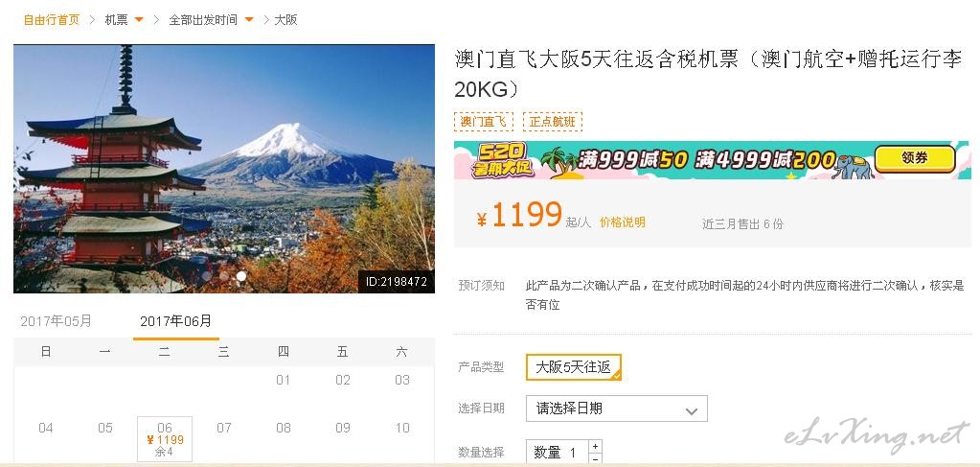Expand the 机票 breadcrumb dropdown arrow
Image resolution: width=980 pixels, height=467 pixels.
click(139, 20)
